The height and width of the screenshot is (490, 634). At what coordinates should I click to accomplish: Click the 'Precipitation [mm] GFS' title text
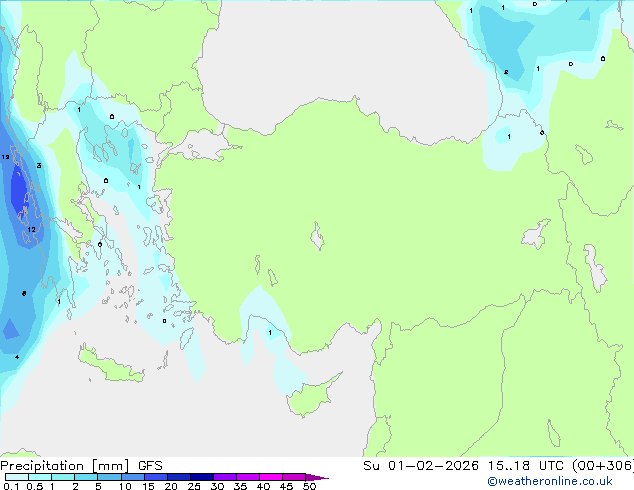pos(81,466)
